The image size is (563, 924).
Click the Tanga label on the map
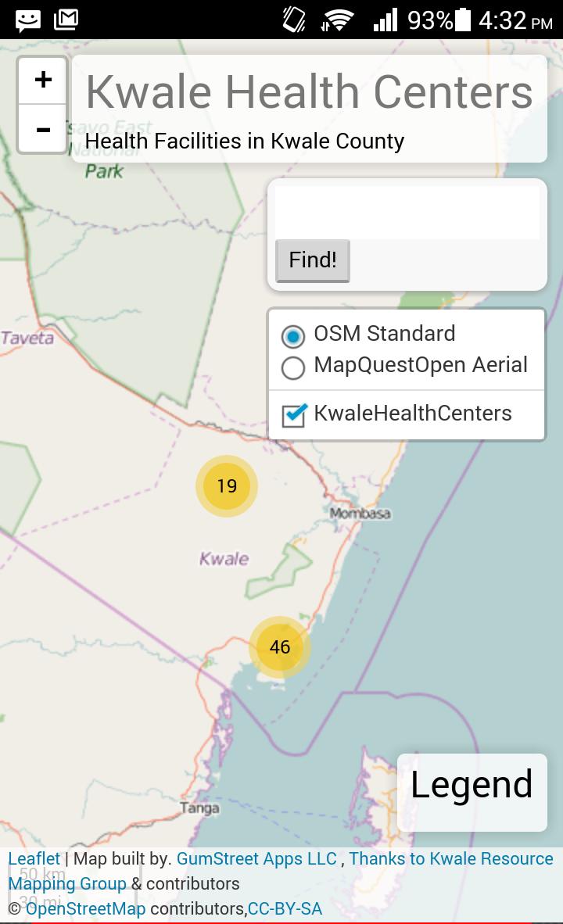(200, 808)
